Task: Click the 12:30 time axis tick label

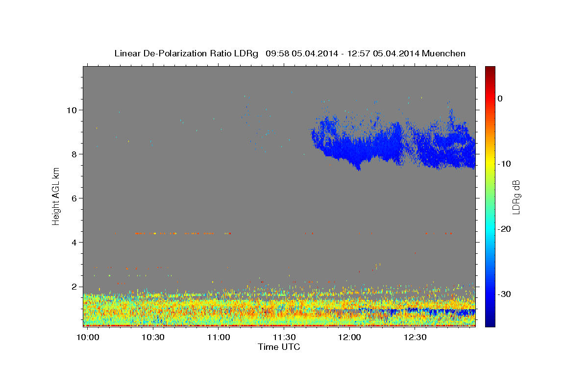Action: click(416, 338)
